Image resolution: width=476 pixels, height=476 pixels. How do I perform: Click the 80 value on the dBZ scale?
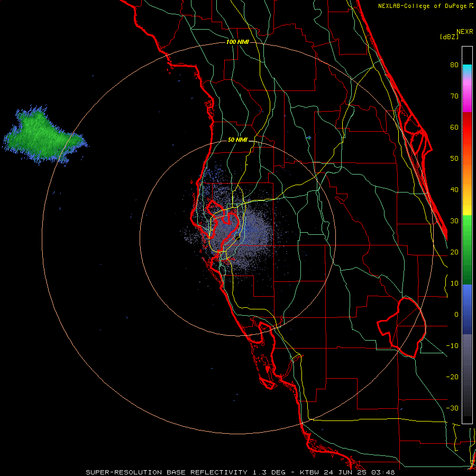(454, 65)
